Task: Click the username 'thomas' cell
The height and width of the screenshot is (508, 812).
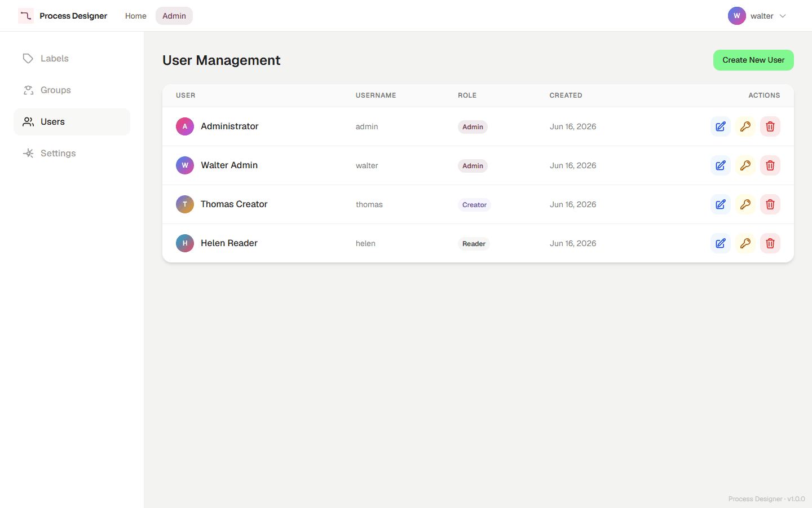Action: (x=369, y=204)
